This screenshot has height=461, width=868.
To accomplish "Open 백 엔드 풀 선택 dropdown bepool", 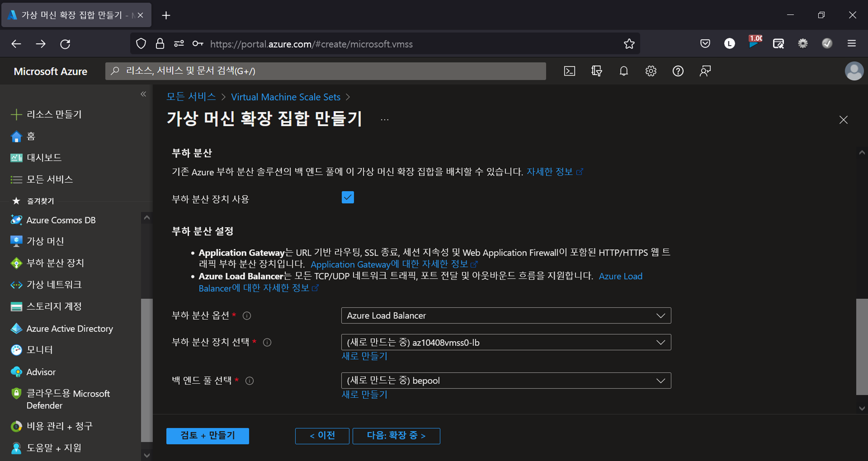I will (506, 381).
